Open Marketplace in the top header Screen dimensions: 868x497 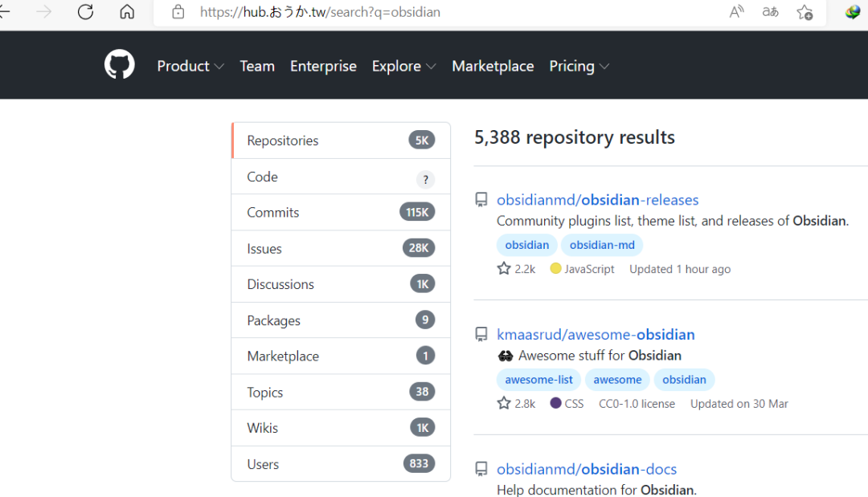point(493,67)
